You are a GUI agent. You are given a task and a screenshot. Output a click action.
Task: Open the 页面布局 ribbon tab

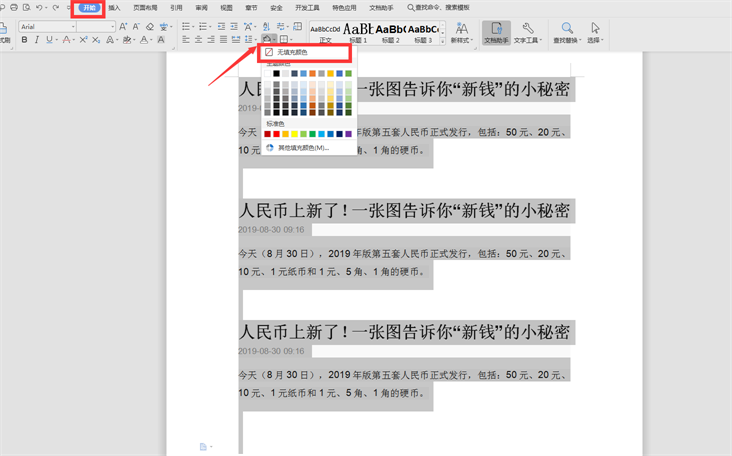(145, 7)
